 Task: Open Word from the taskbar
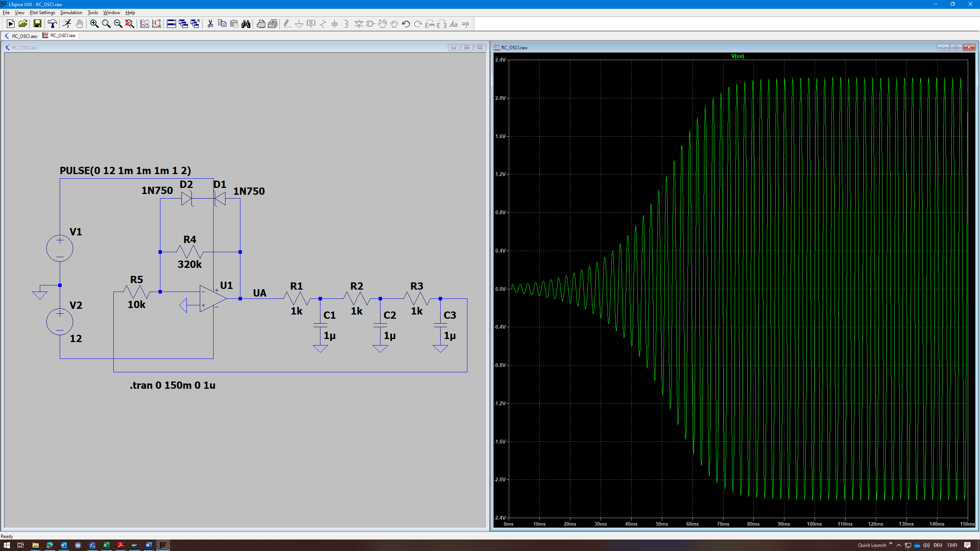(x=149, y=545)
